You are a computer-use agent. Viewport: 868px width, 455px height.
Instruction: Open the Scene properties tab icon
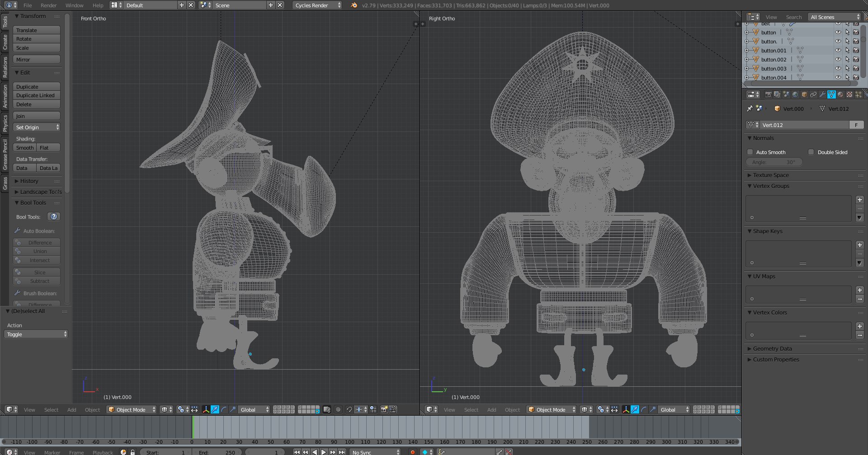coord(786,94)
